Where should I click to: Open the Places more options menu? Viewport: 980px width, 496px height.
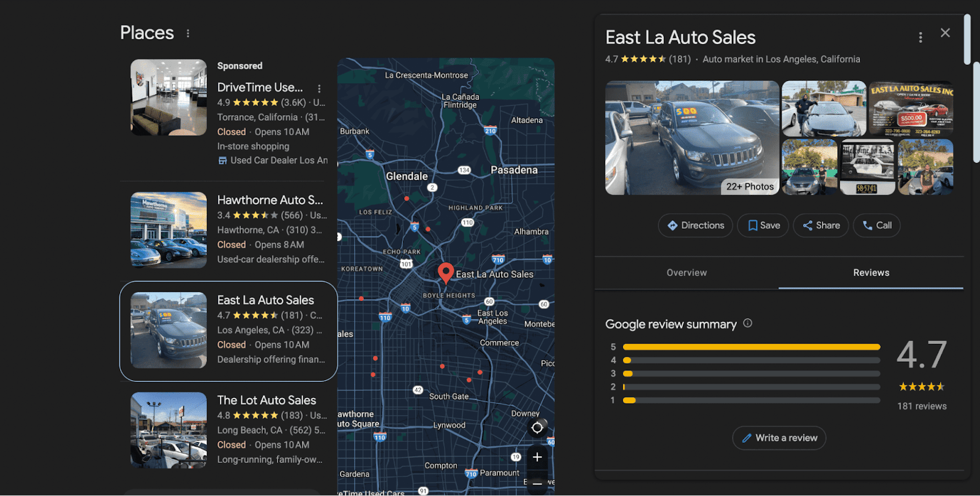(x=188, y=33)
